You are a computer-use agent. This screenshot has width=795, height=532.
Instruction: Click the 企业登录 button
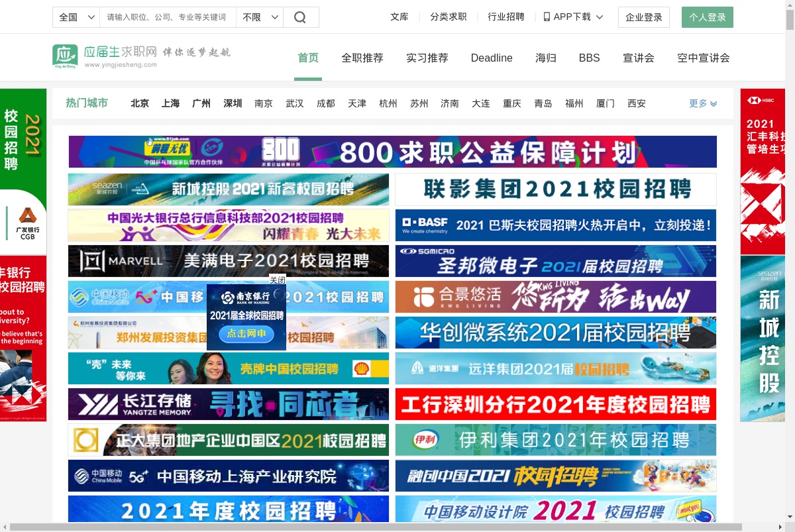pyautogui.click(x=644, y=17)
